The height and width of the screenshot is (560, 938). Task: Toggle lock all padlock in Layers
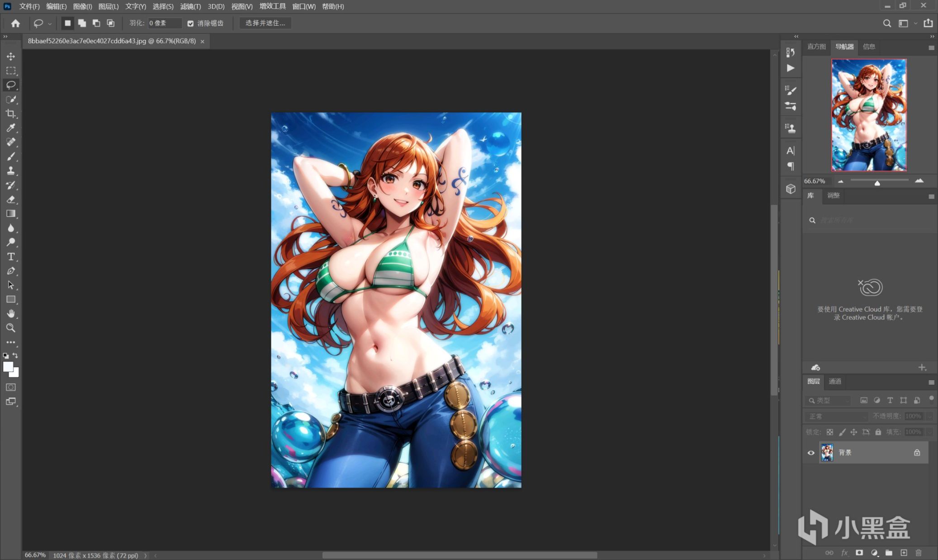878,432
